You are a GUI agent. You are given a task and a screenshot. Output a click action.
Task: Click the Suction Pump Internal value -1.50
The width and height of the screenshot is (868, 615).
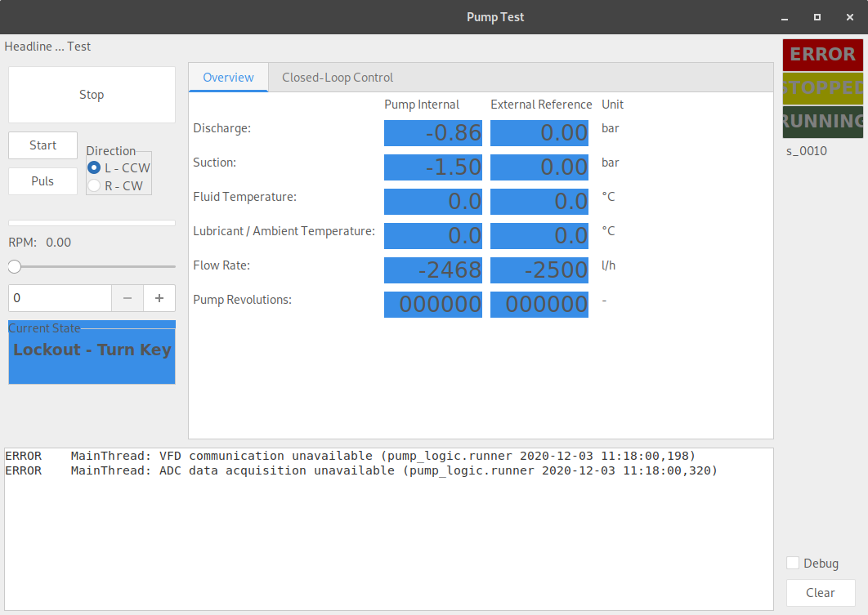coord(433,167)
